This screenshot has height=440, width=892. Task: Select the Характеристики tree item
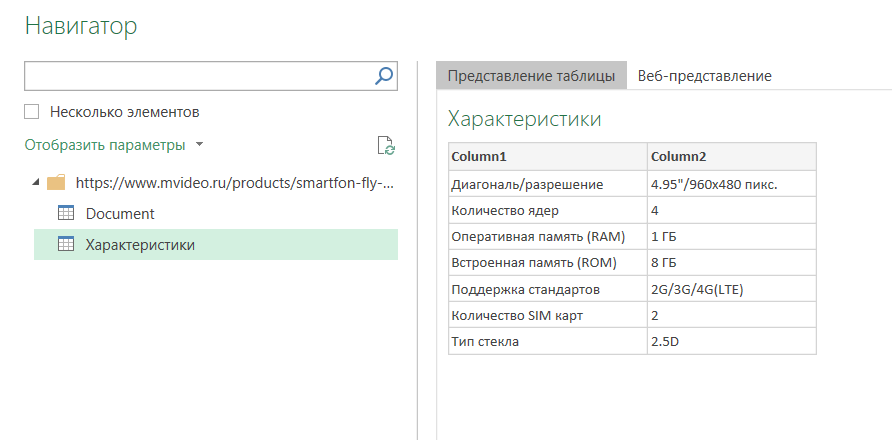[x=140, y=244]
